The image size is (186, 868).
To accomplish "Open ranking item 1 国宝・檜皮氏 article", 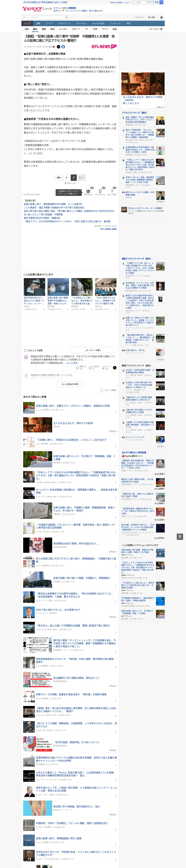I will [x=140, y=120].
